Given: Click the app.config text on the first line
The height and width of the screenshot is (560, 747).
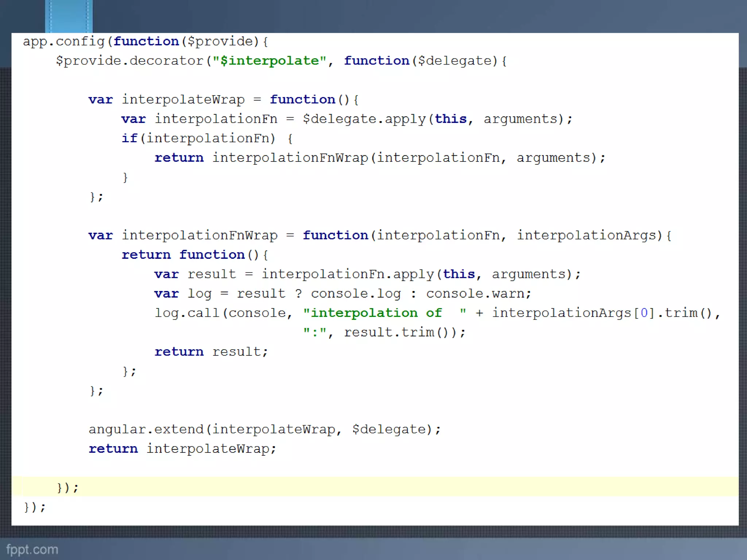Looking at the screenshot, I should (x=64, y=41).
